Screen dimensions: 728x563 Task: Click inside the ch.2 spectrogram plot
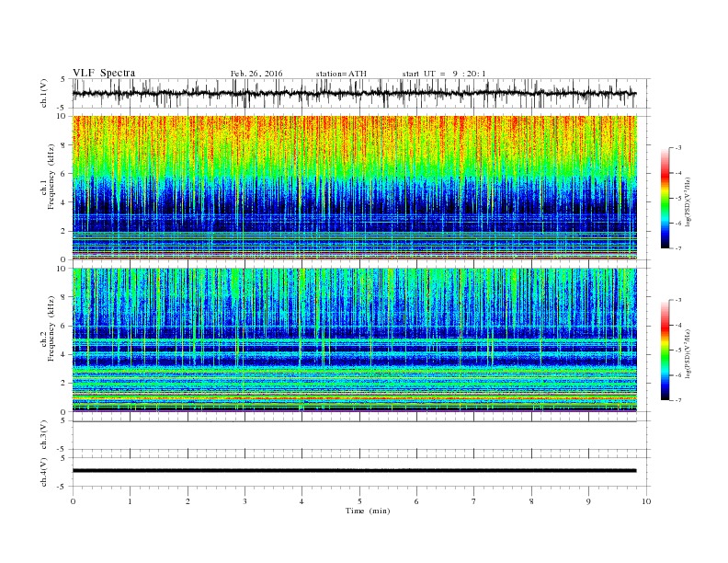point(354,340)
